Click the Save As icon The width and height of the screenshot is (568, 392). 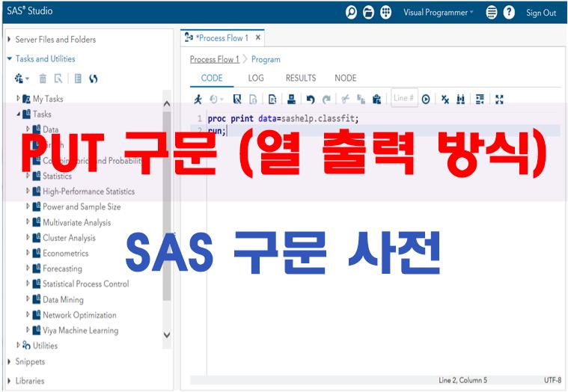[x=253, y=99]
